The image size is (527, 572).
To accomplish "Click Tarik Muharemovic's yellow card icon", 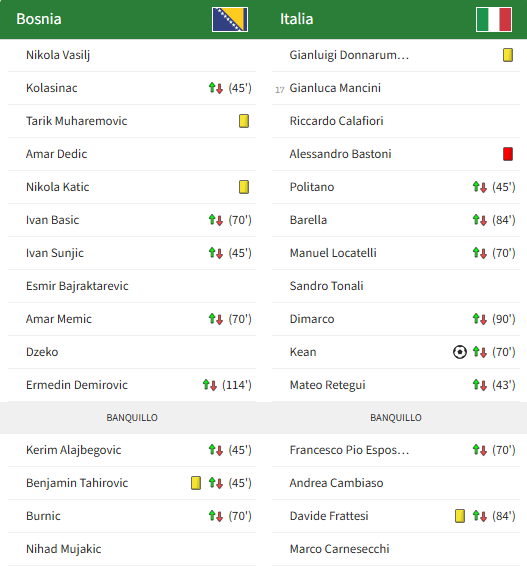I will 244,121.
